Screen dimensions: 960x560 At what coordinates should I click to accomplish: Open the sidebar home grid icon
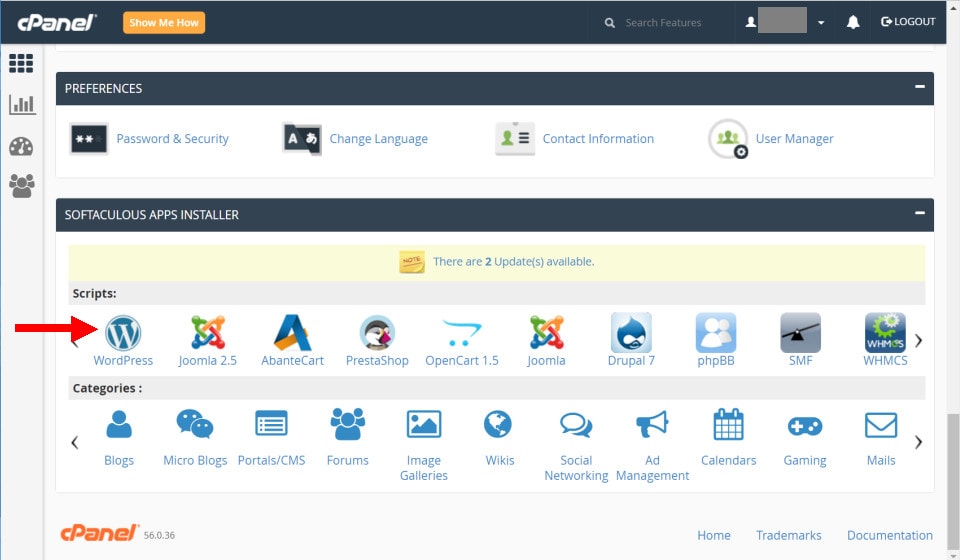(21, 63)
